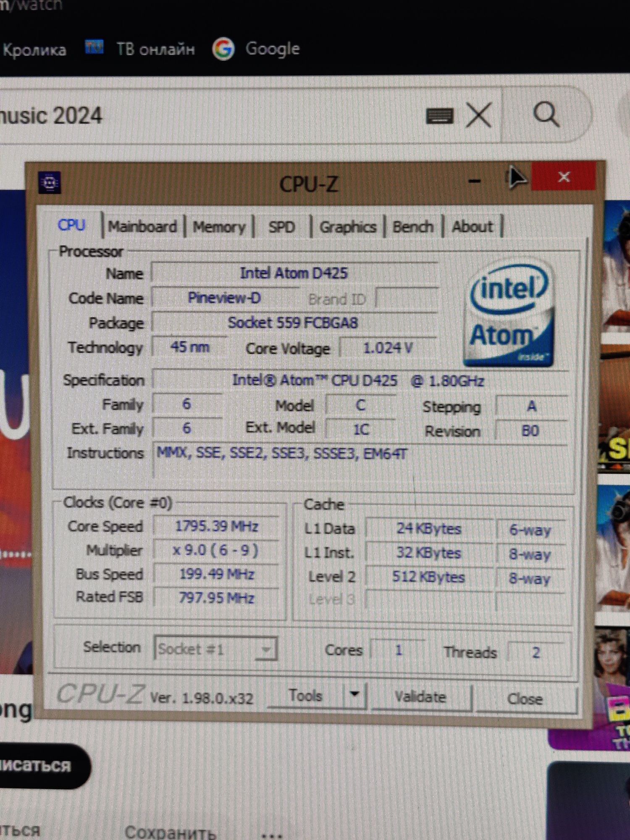Click the Revision value B0

530,431
